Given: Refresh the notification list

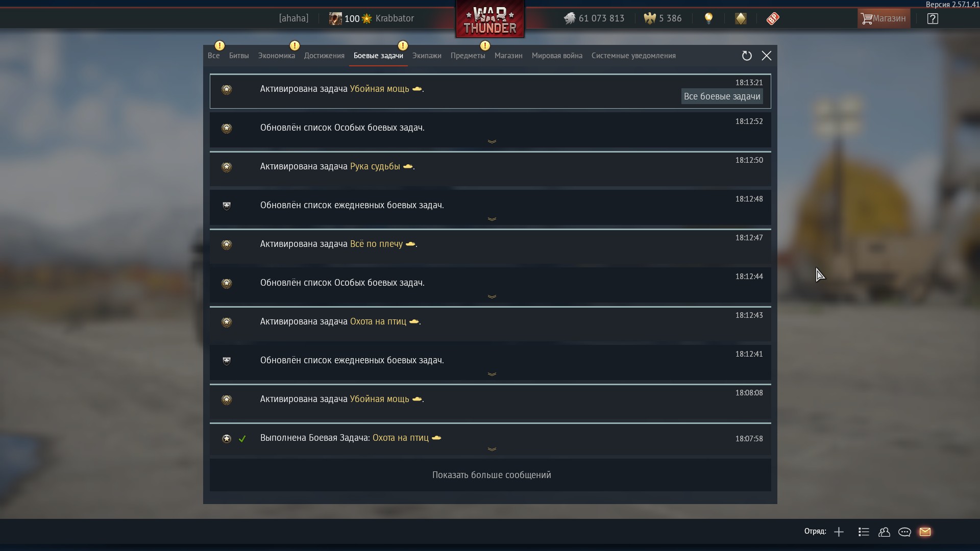Looking at the screenshot, I should [x=747, y=56].
